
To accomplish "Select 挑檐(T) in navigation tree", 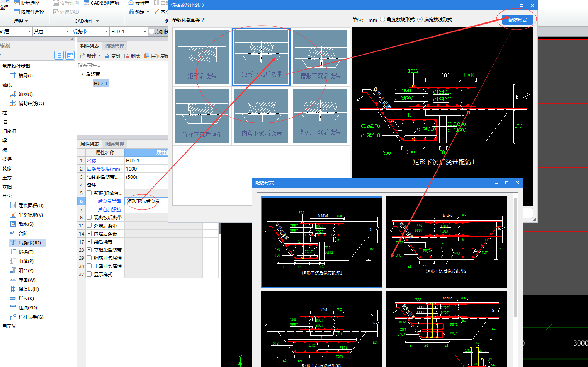I will pos(22,252).
